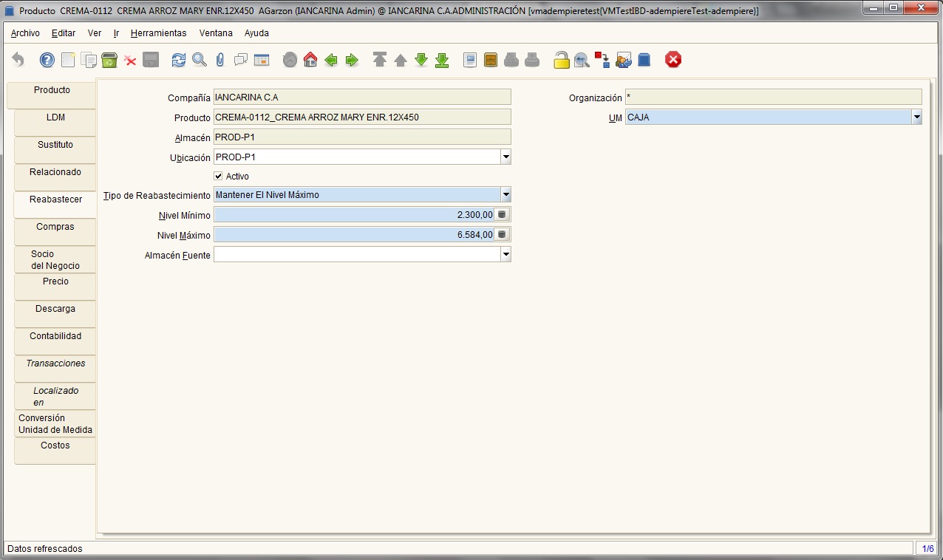Exit window with the red circle X icon
This screenshot has width=943, height=560.
coord(673,60)
